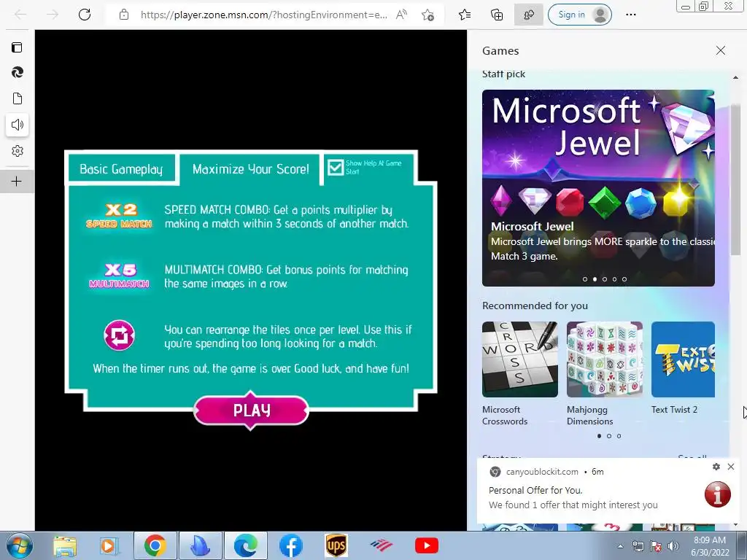Dismiss the canyoublockit.com notification

pos(731,467)
